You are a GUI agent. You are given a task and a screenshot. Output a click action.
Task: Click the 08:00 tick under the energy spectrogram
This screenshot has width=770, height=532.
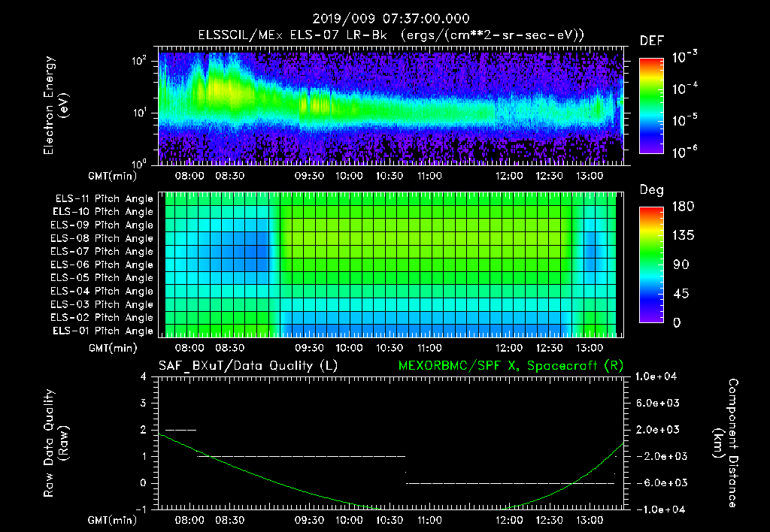(189, 176)
